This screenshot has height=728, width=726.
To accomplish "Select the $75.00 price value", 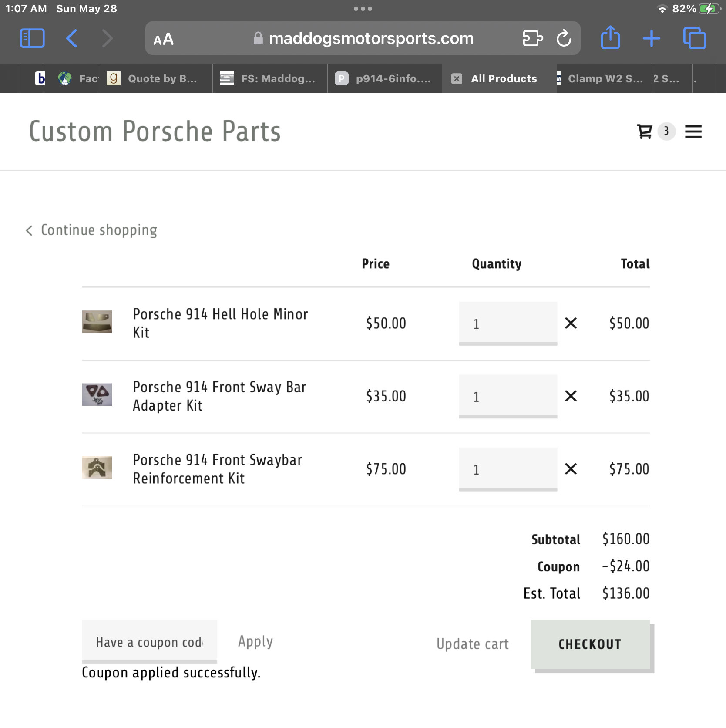I will (386, 469).
